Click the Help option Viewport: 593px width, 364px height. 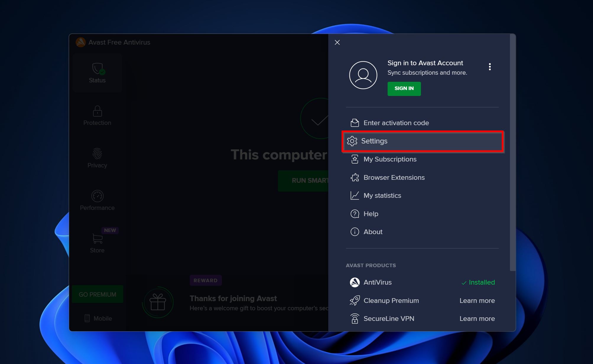pos(371,213)
